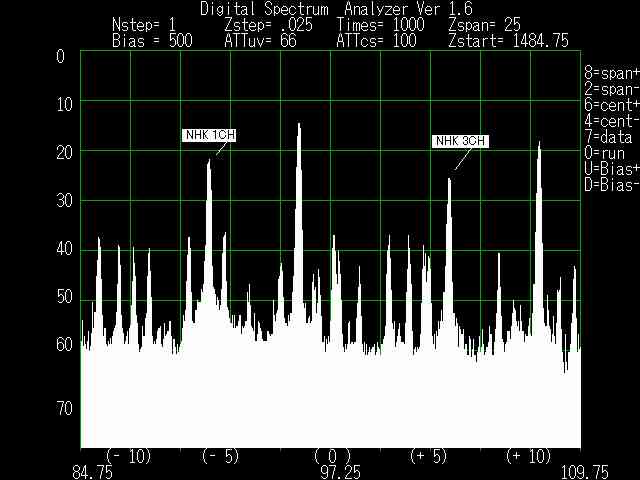640x480 pixels.
Task: Select the Bias = 500 parameter
Action: point(152,41)
